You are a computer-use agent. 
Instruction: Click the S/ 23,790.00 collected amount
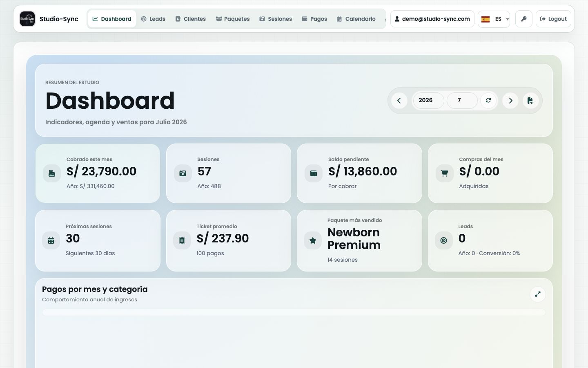point(101,171)
